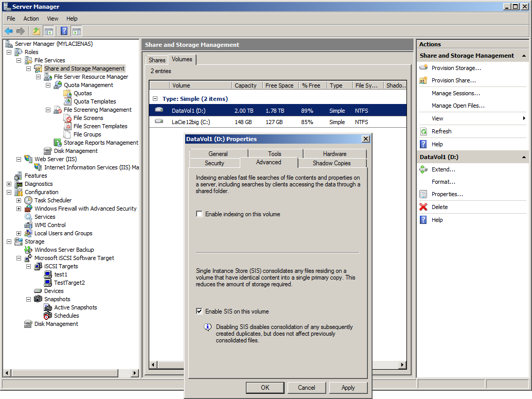
Task: Click the Capacity column header
Action: pyautogui.click(x=247, y=85)
